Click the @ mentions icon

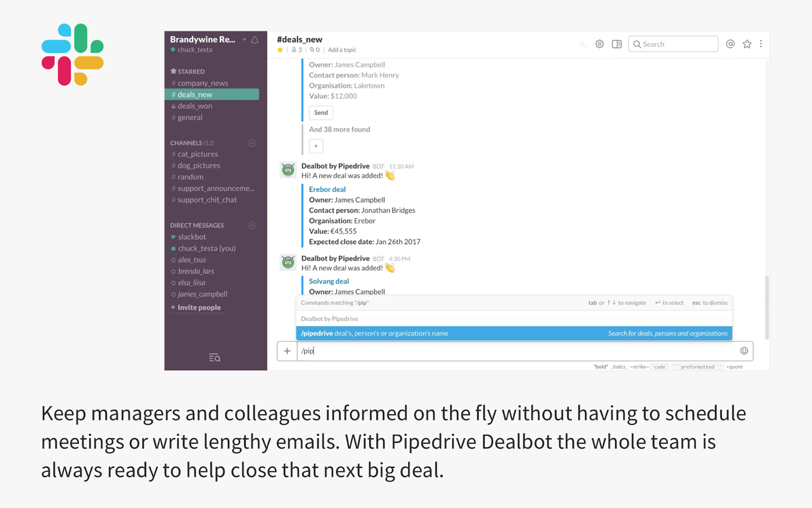[x=730, y=43]
